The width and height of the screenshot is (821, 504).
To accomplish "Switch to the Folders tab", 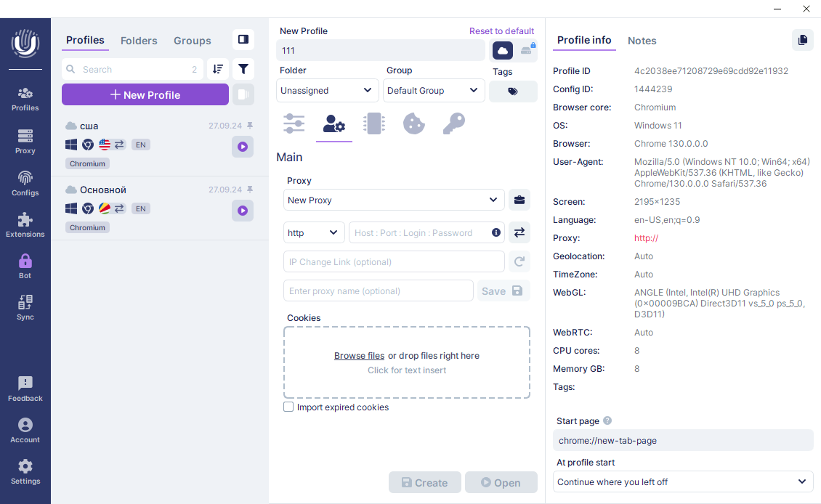I will click(139, 41).
